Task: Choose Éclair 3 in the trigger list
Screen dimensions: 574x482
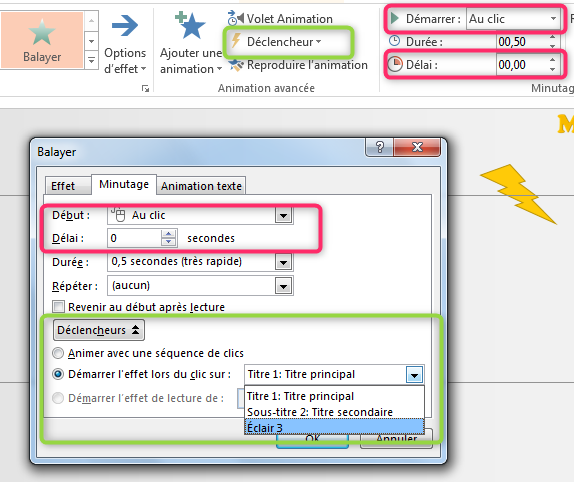Action: (x=334, y=427)
